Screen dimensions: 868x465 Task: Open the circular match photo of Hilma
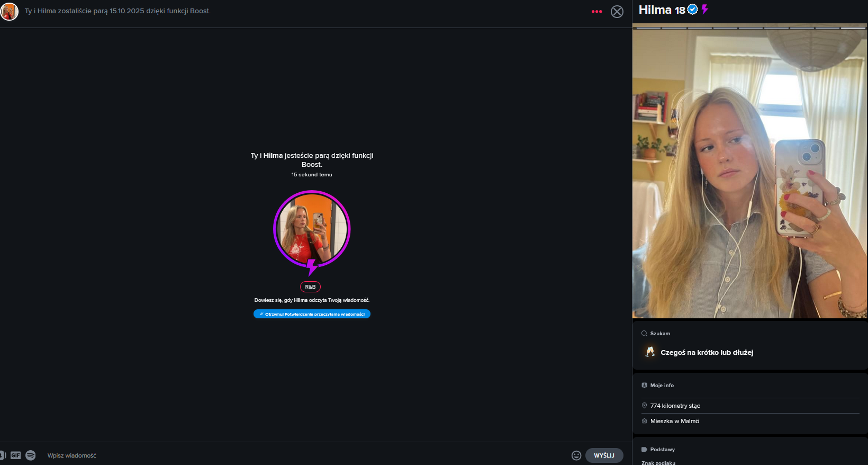312,229
